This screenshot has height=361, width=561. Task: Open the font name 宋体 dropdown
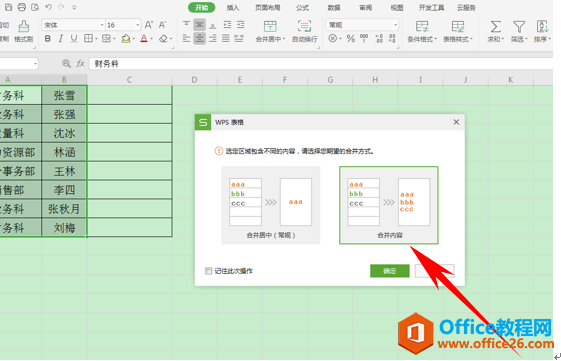pyautogui.click(x=102, y=25)
